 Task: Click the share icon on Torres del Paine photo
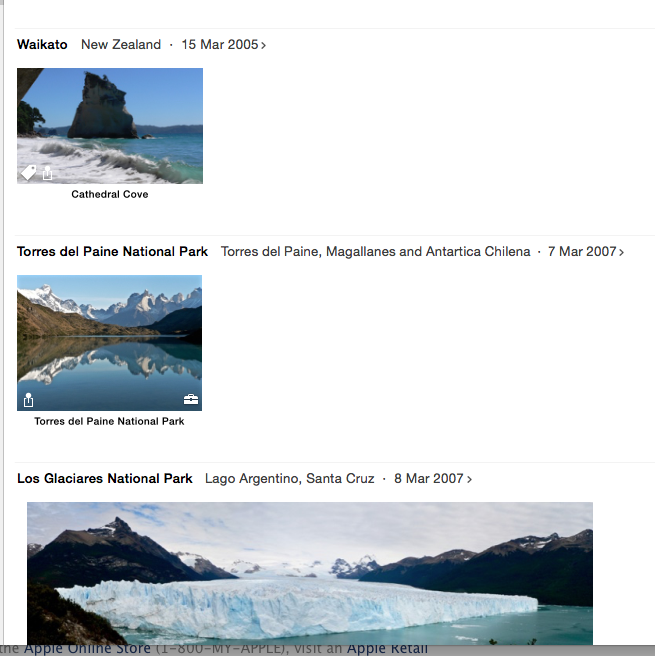28,400
